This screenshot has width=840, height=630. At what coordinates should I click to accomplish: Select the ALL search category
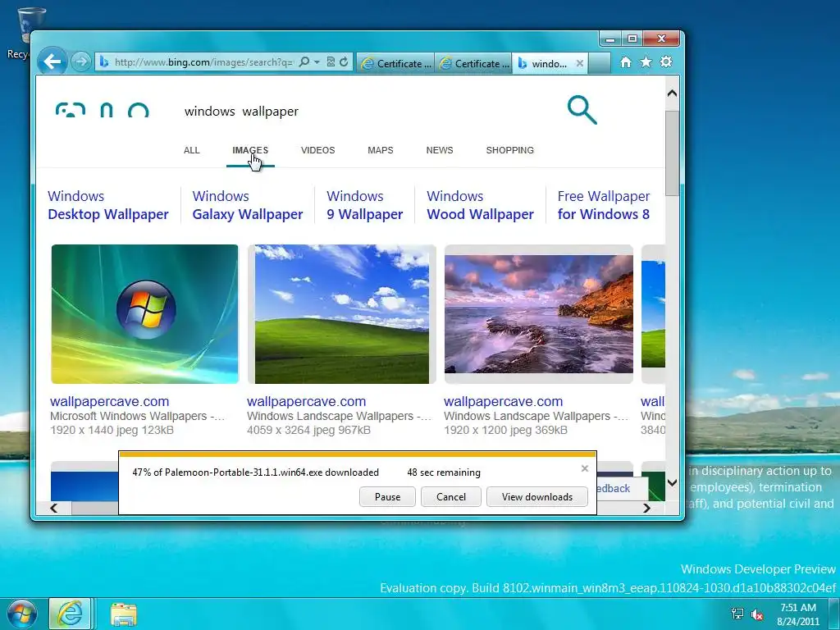coord(191,151)
